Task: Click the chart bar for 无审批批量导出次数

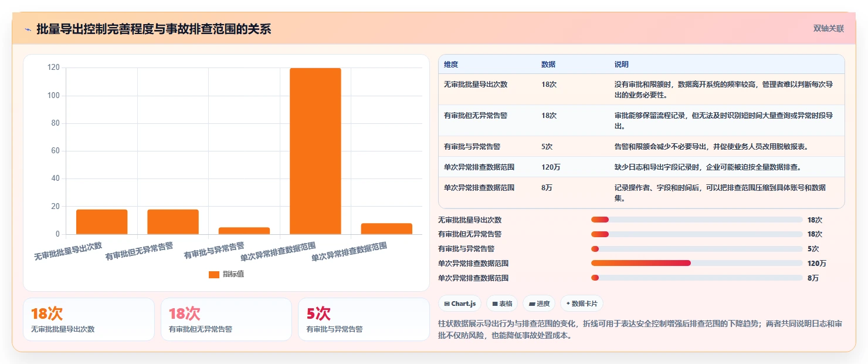Action: (x=101, y=222)
